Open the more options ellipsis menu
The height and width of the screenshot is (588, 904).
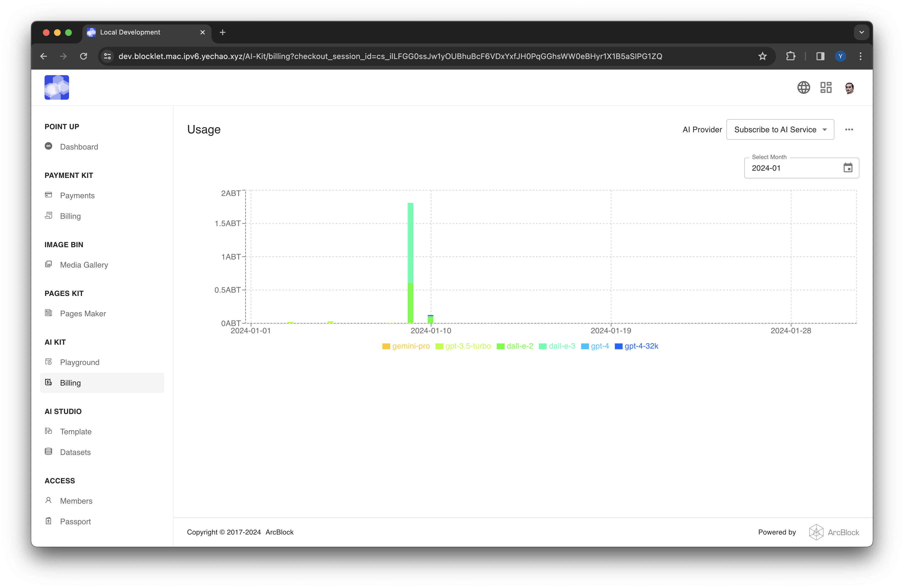[x=849, y=129]
